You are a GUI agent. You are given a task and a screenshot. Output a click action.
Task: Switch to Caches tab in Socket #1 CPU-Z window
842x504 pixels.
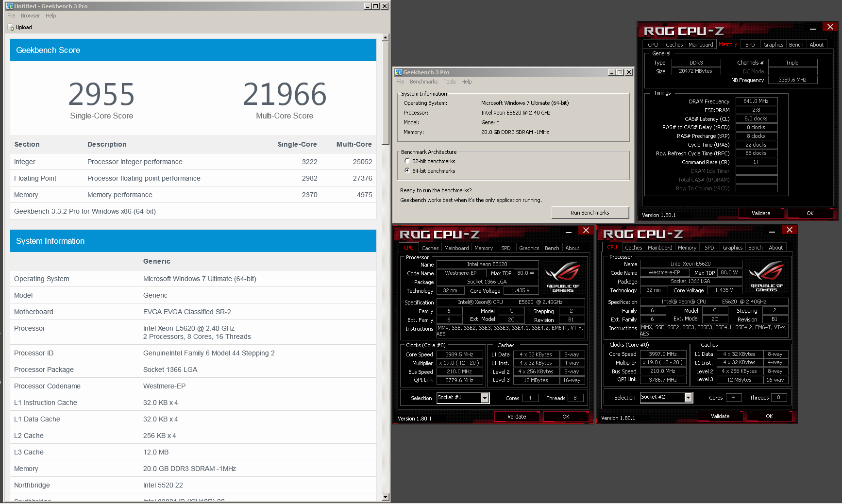430,248
